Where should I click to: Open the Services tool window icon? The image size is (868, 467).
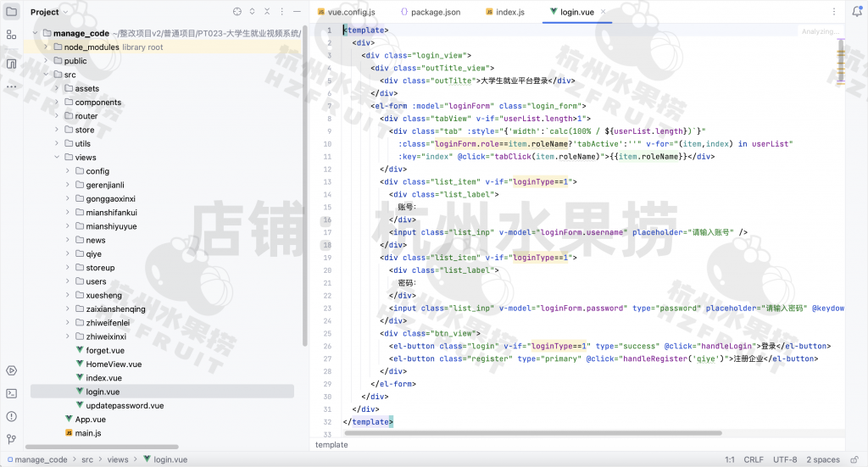click(11, 370)
